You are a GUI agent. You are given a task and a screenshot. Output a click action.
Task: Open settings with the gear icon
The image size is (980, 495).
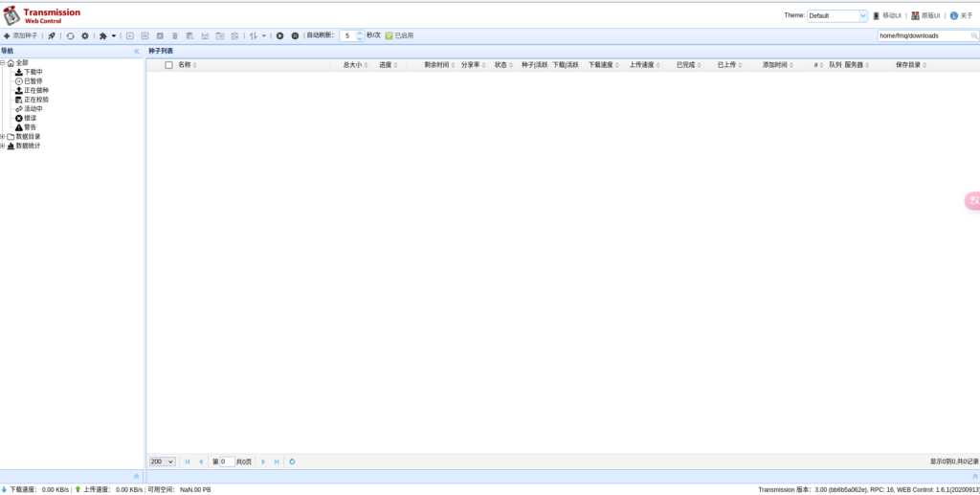coord(84,35)
